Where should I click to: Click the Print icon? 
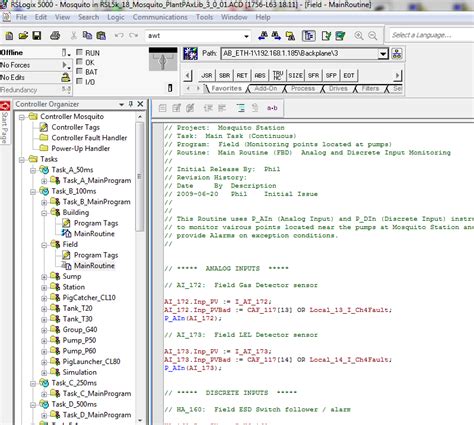click(x=55, y=36)
